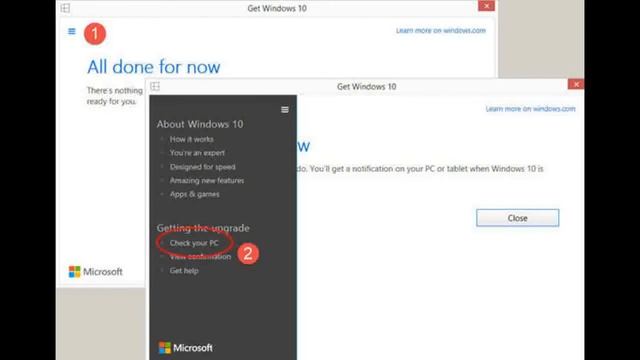Close the back Get Windows 10 window
640x360 pixels.
point(486,6)
